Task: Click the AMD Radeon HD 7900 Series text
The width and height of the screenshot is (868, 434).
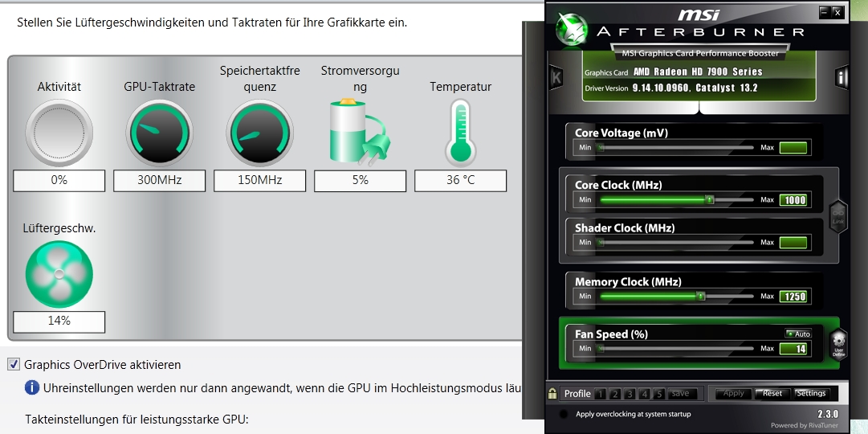Action: pos(698,72)
